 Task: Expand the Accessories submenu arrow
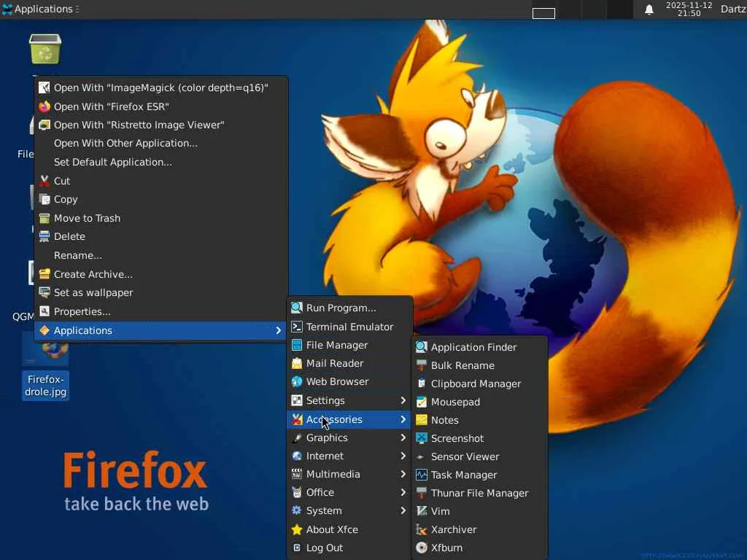403,419
